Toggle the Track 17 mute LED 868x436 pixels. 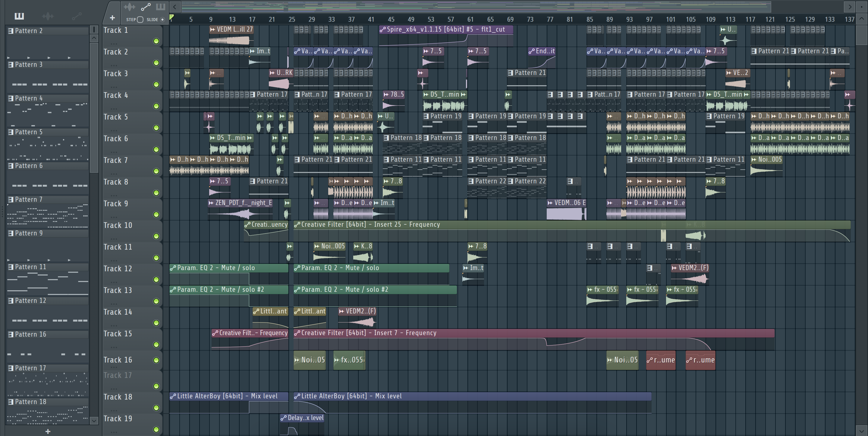tap(156, 386)
